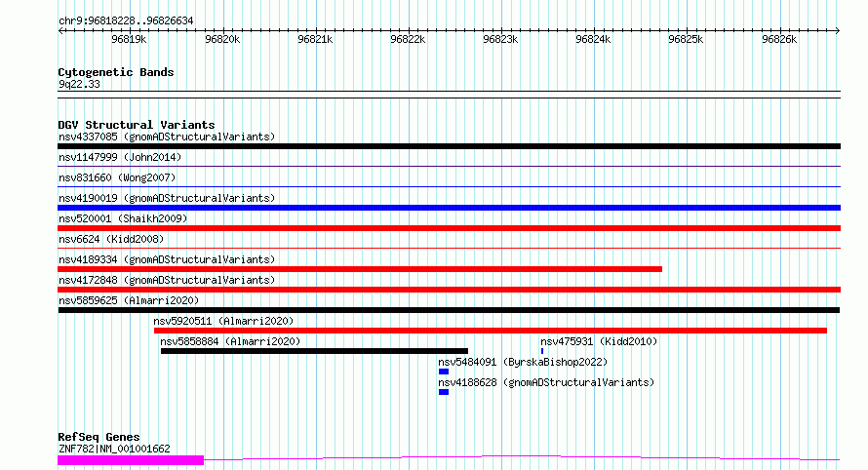
Task: Click the 96823k ruler tick label
Action: point(500,39)
